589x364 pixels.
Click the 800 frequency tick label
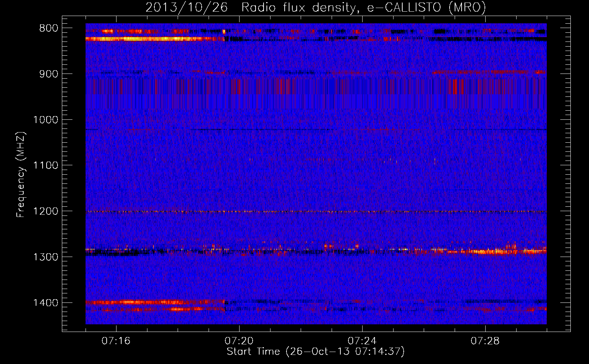pos(48,28)
